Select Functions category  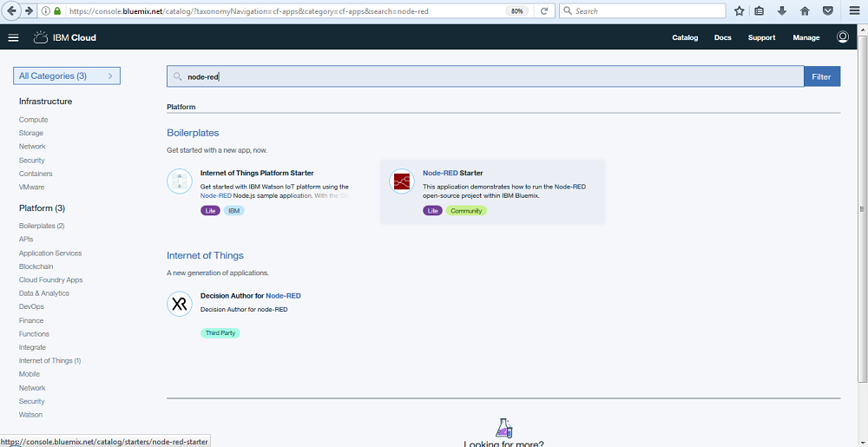[x=34, y=333]
